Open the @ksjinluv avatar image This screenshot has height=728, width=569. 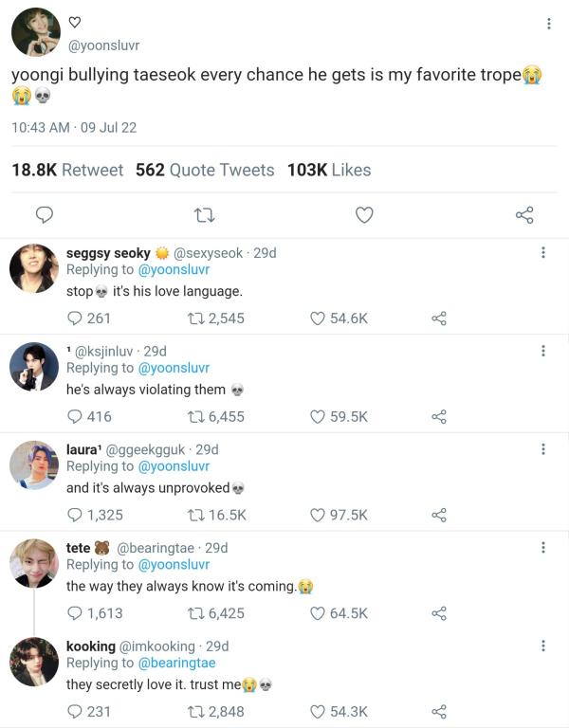point(34,367)
